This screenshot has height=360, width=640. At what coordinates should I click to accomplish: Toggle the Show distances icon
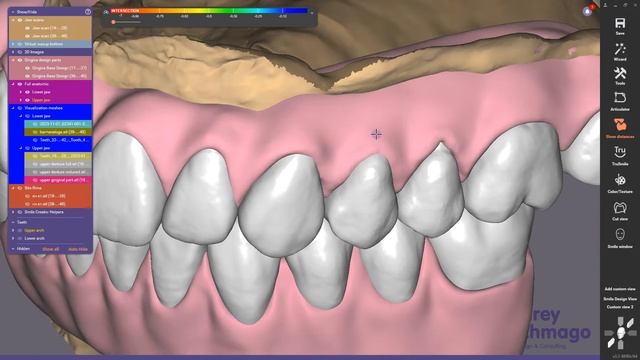(x=620, y=124)
